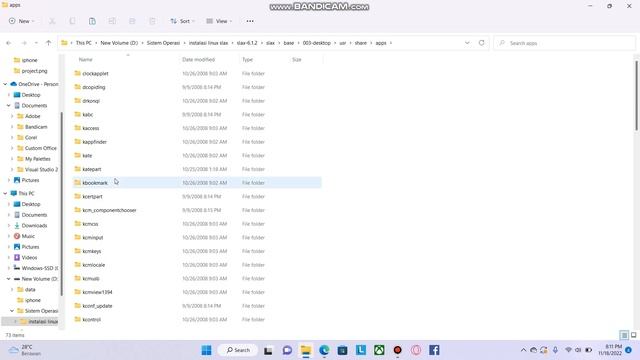Collapse the New Volume (D:) node
The image size is (640, 360).
click(x=9, y=279)
